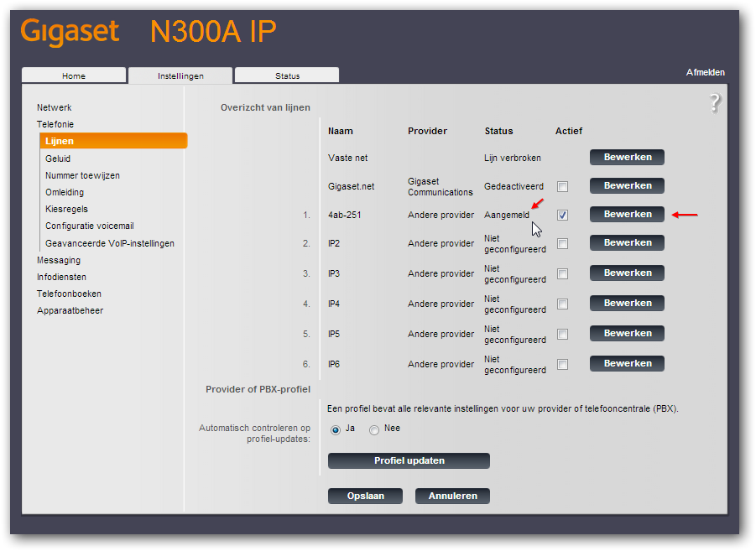
Task: Click the Gigaset logo
Action: point(70,32)
